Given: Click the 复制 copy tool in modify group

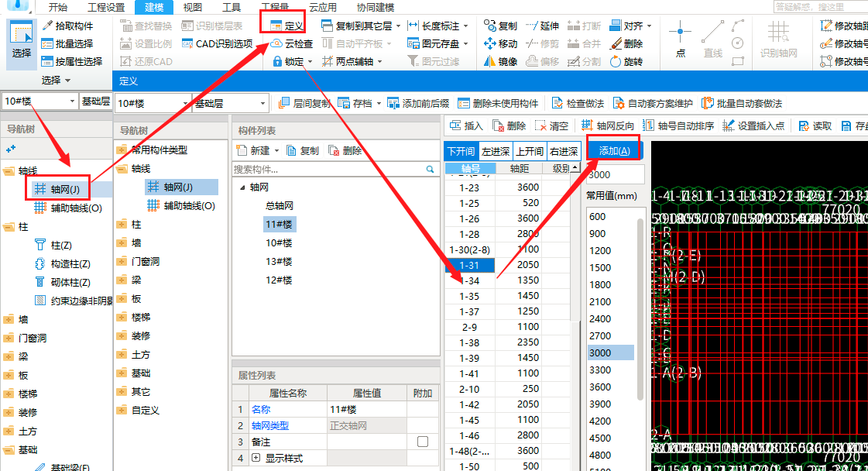Looking at the screenshot, I should pos(500,26).
